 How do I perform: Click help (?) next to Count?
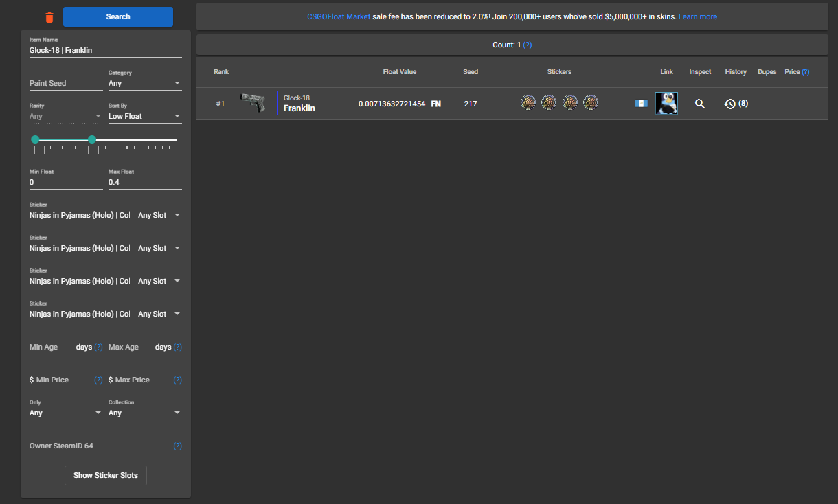tap(528, 45)
